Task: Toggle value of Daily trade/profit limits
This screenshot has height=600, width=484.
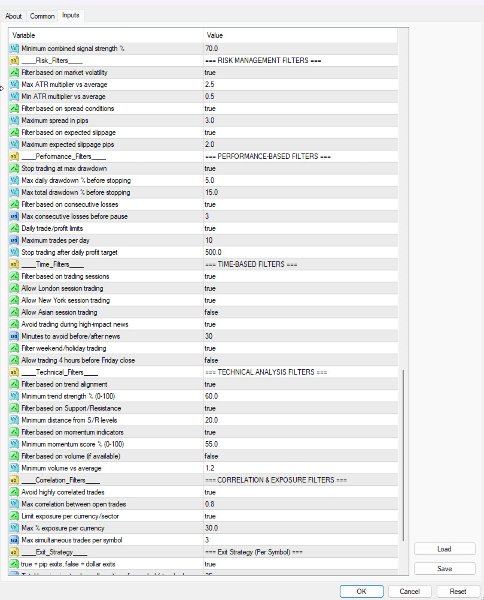Action: tap(210, 228)
